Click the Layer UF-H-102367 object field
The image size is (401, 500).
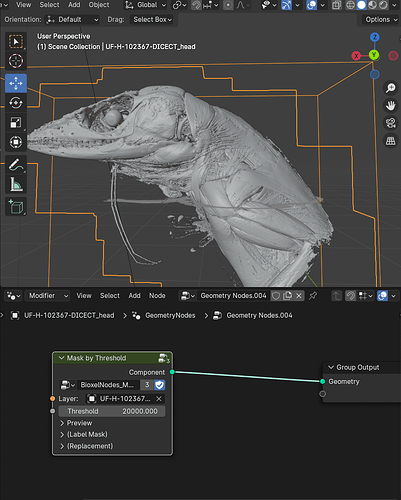tap(125, 399)
